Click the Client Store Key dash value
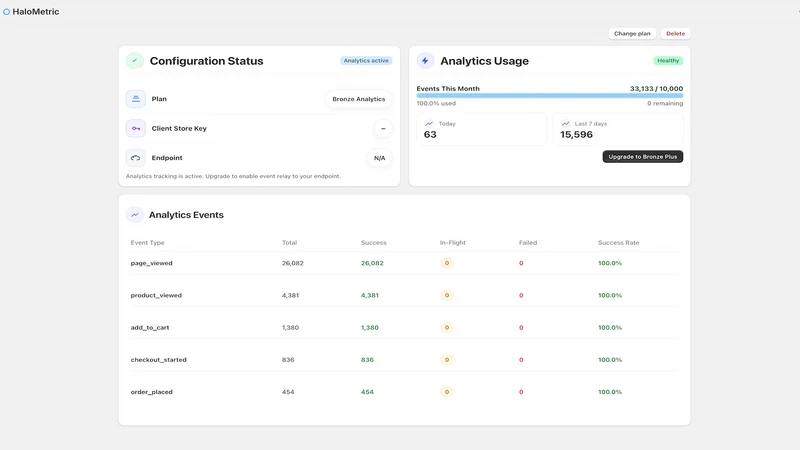Image resolution: width=800 pixels, height=450 pixels. point(383,129)
